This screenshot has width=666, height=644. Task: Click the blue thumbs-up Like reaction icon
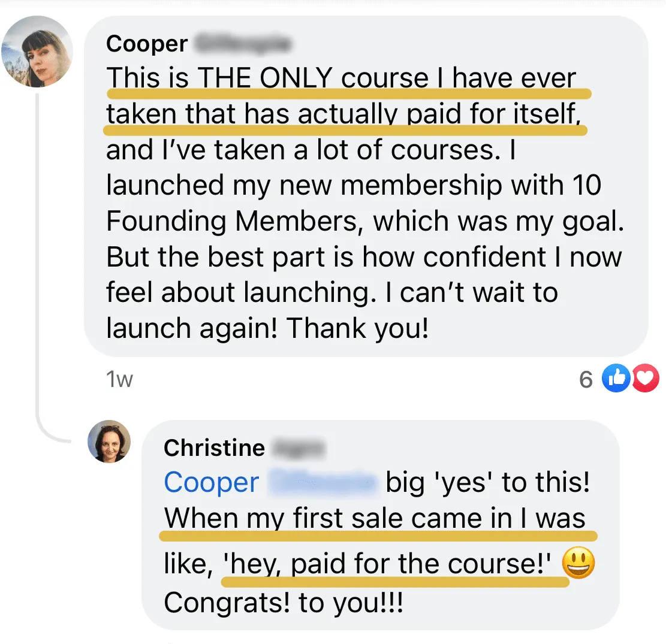tap(616, 378)
